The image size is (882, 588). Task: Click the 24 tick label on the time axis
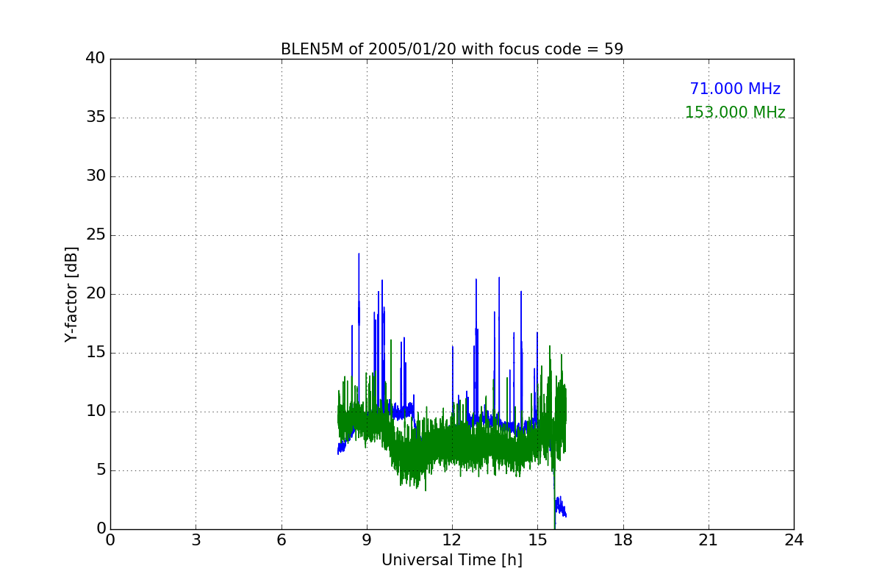(x=794, y=540)
